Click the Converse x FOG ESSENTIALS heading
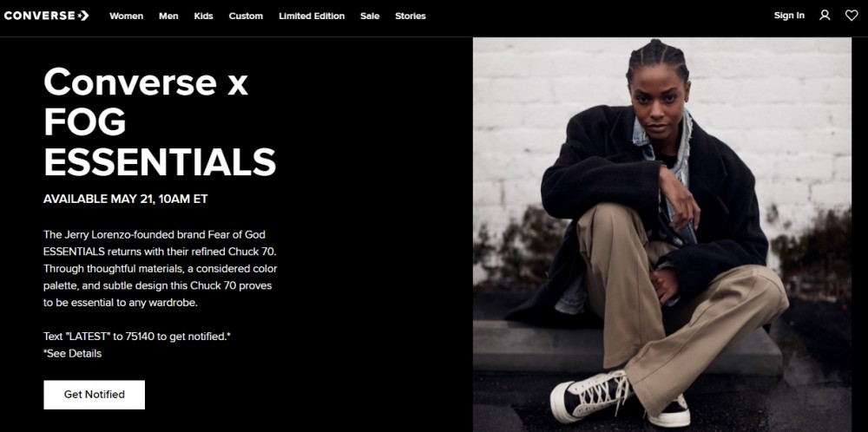The height and width of the screenshot is (432, 868). pos(160,121)
